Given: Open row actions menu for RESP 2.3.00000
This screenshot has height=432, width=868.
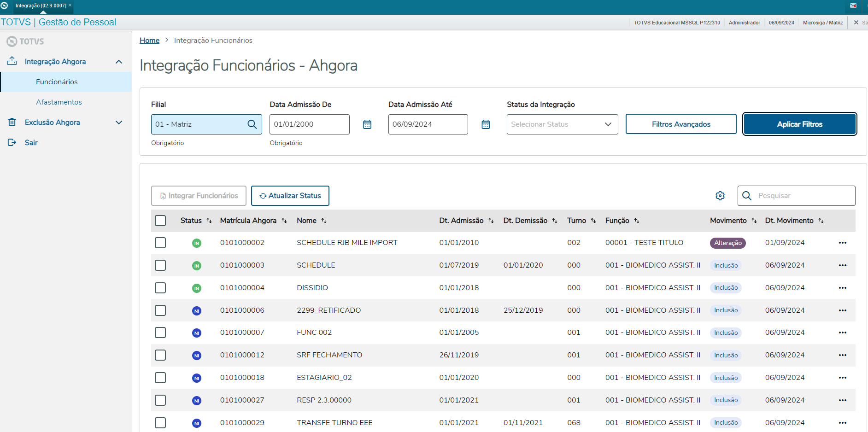Looking at the screenshot, I should [x=843, y=400].
